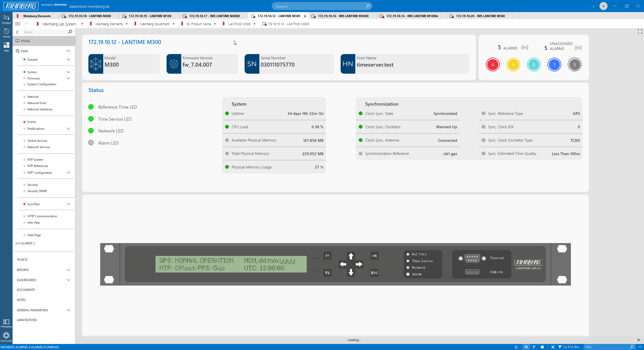Expand the Firmware data page chevron
This screenshot has width=644, height=350.
(68, 78)
